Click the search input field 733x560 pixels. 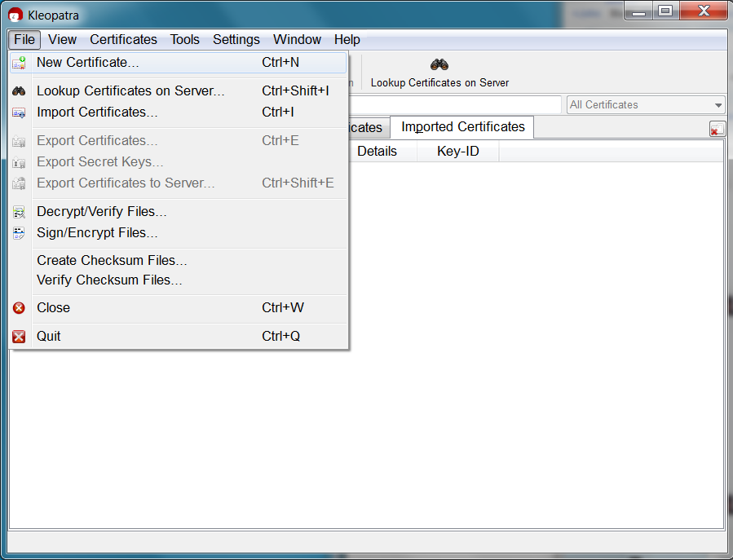(x=455, y=104)
